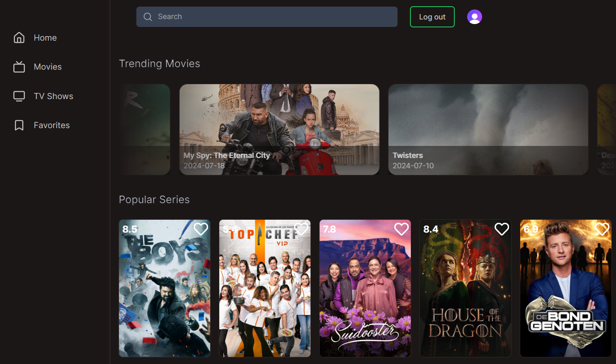The width and height of the screenshot is (616, 364).
Task: Open My Spy: The Eternal City card
Action: click(279, 129)
